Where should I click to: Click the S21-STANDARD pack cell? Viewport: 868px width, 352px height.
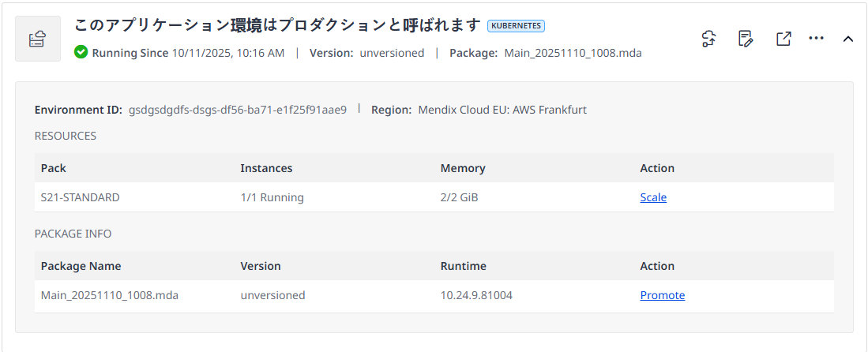(81, 197)
